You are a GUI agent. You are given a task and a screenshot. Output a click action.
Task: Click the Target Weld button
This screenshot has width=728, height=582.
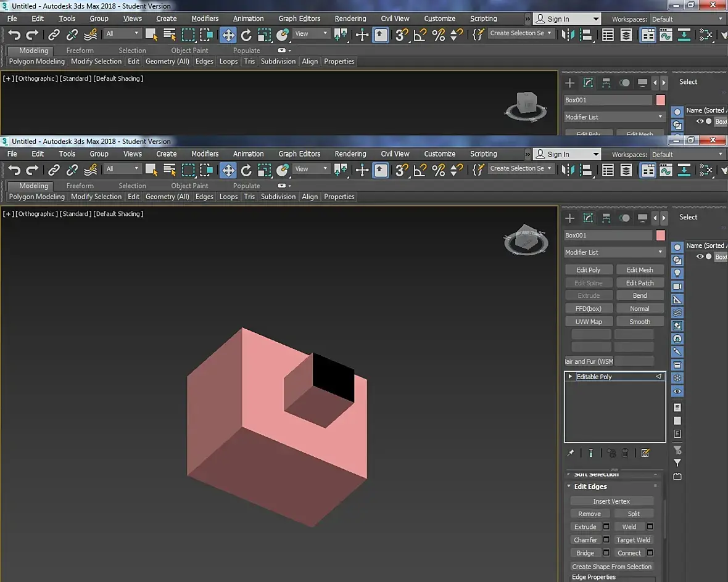[x=634, y=540]
